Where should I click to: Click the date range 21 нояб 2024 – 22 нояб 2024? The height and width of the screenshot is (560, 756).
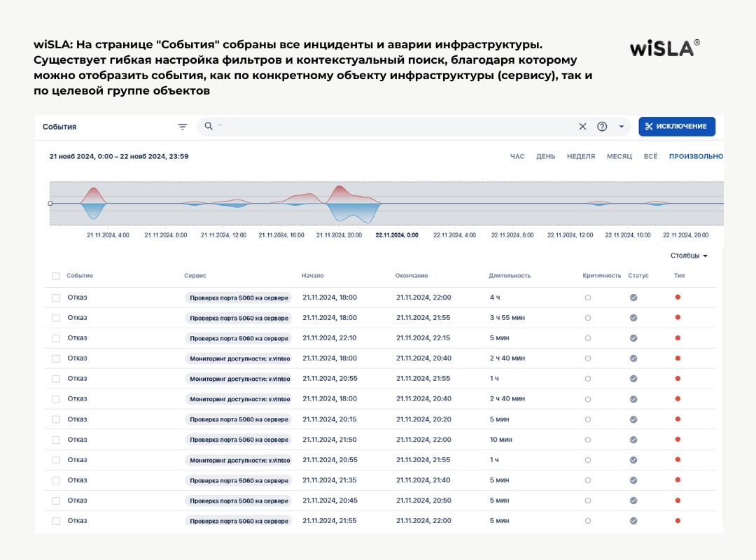click(118, 156)
